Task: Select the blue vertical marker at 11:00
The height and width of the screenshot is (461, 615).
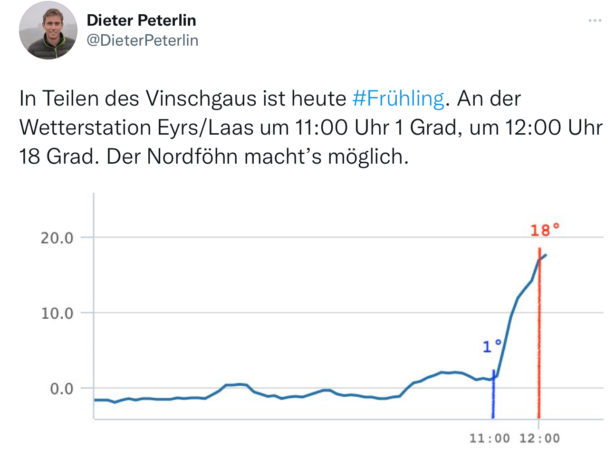Action: (x=493, y=394)
